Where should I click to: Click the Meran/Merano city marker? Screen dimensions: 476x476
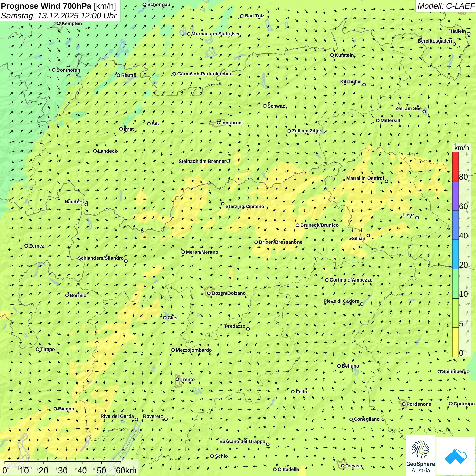[x=183, y=252]
